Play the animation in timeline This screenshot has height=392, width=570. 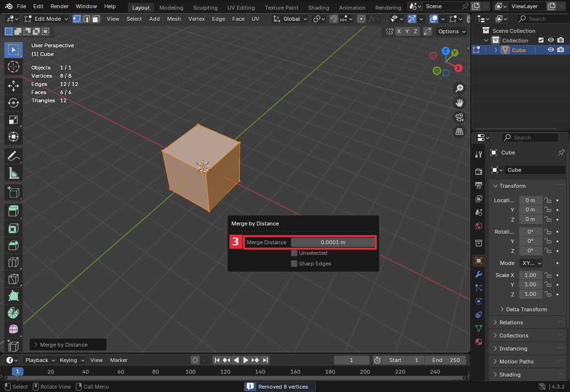pyautogui.click(x=245, y=360)
